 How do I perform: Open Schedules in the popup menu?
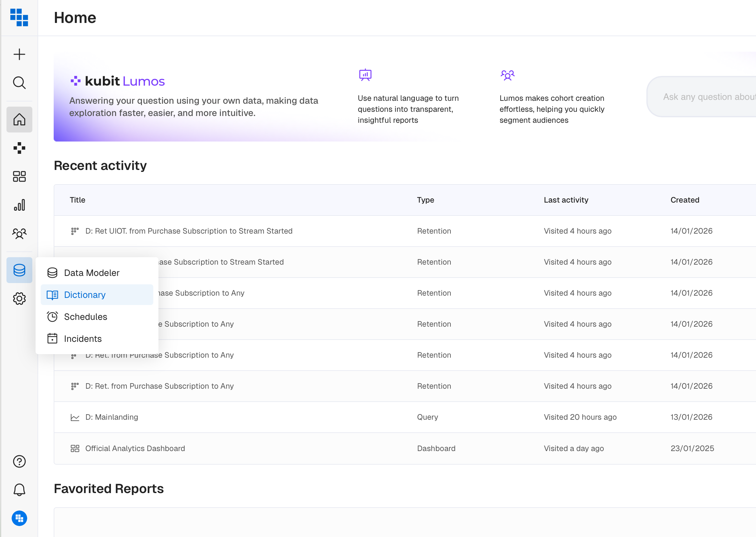click(85, 317)
